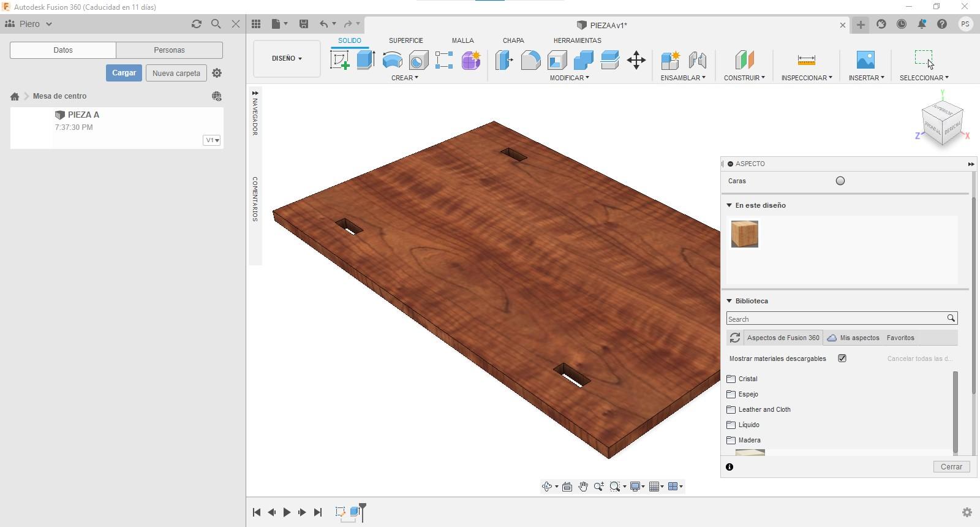Collapse the En este diseño section

(x=729, y=205)
